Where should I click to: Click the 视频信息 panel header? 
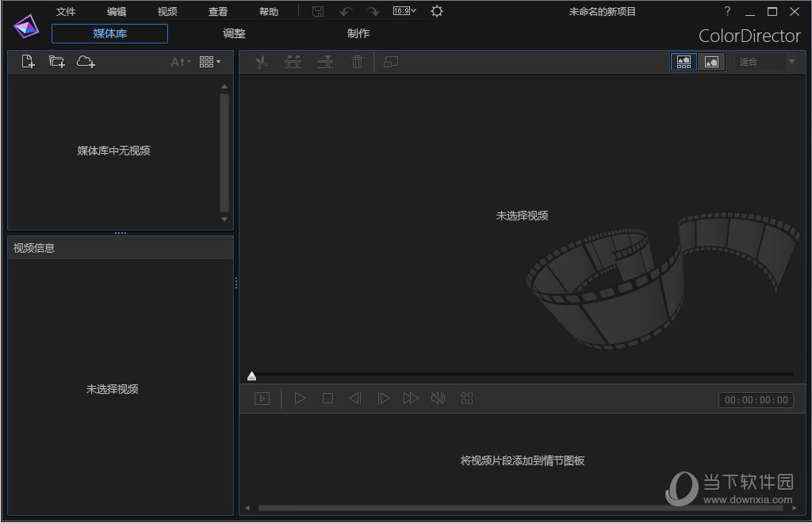tap(121, 248)
